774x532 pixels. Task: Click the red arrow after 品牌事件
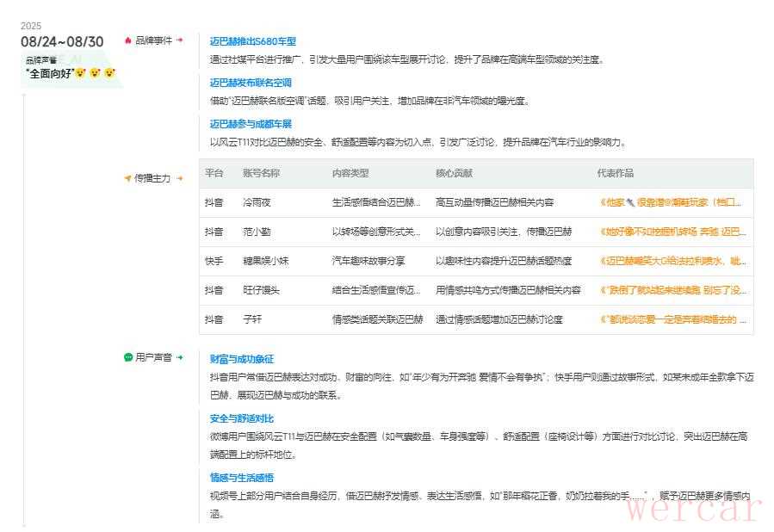pos(180,40)
